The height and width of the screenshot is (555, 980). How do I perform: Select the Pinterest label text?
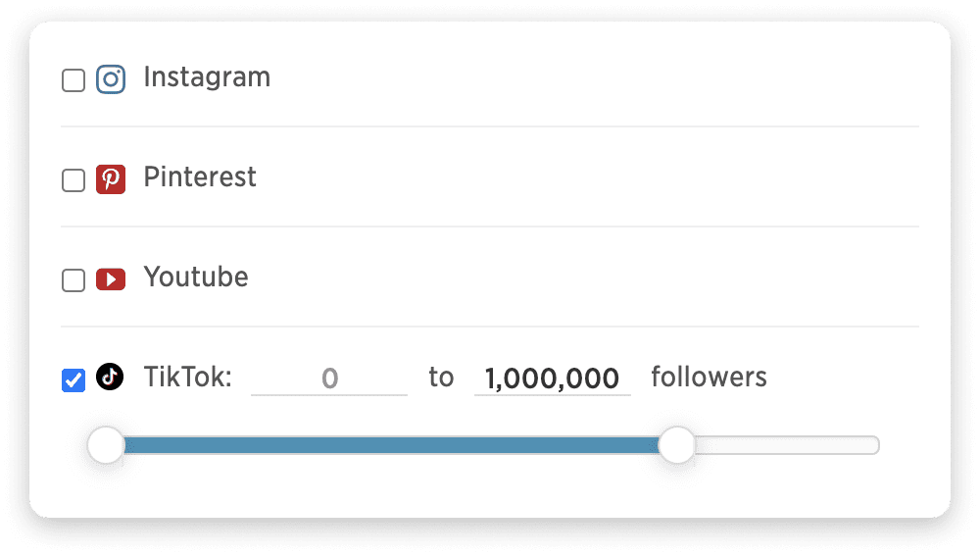[x=200, y=177]
